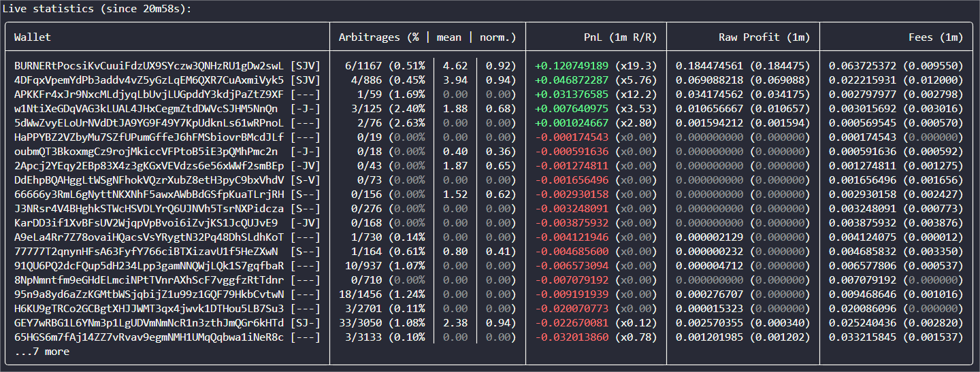Click the [SJ-] flag on GEY7wRBG row

click(304, 323)
